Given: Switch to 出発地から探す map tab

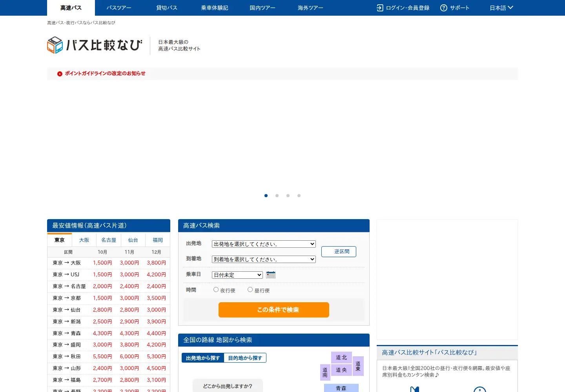Looking at the screenshot, I should [203, 358].
